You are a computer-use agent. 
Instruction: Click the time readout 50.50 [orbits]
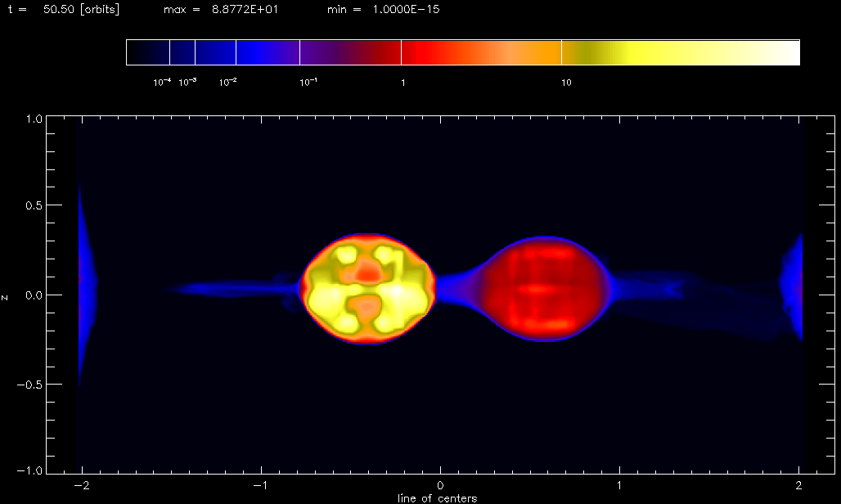tap(82, 9)
